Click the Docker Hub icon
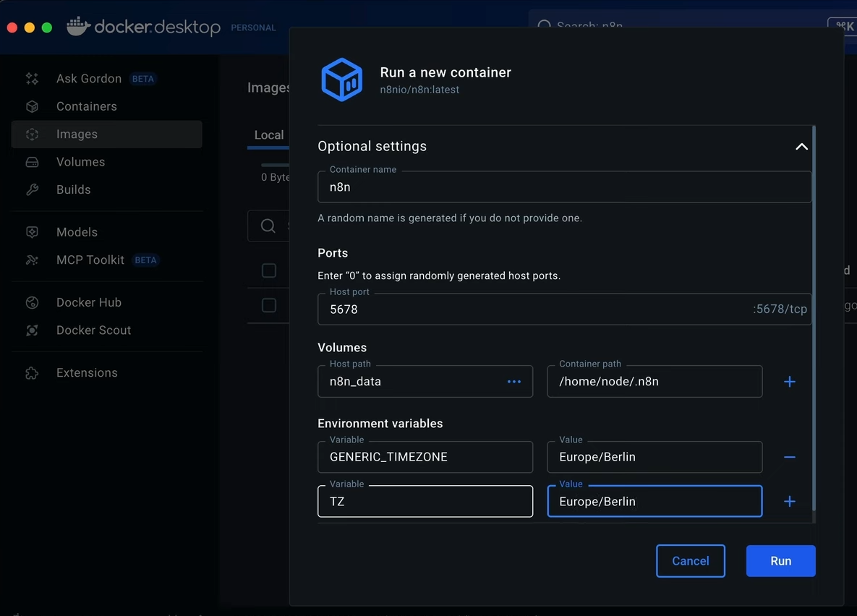The width and height of the screenshot is (857, 616). point(33,303)
